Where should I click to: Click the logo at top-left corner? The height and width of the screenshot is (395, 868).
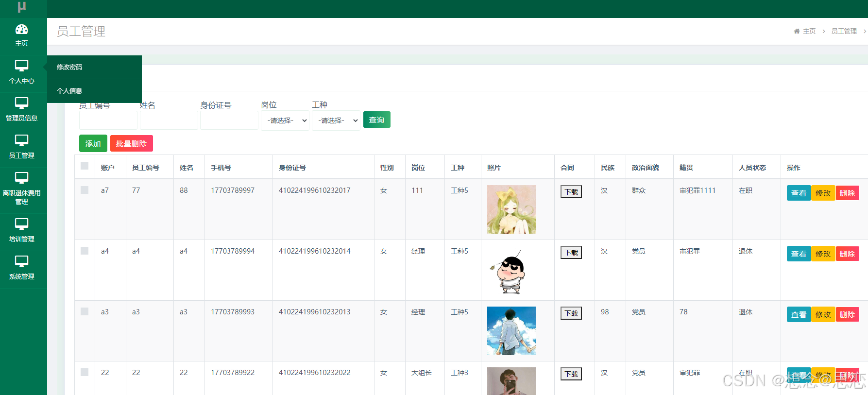pyautogui.click(x=21, y=6)
